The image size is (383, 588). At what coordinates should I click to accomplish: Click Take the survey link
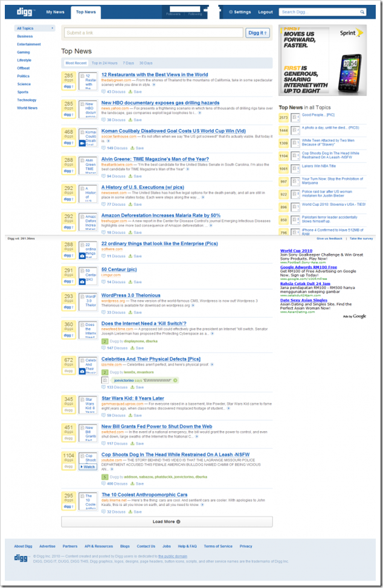361,238
